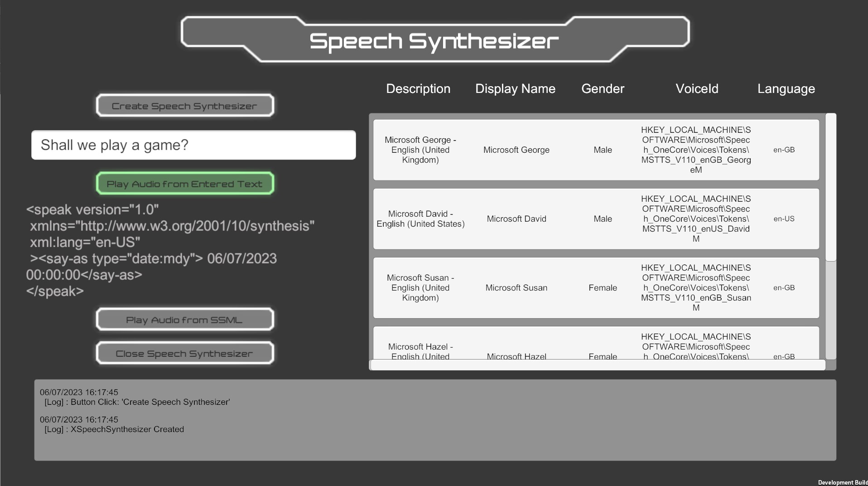Click the Description column header

coord(418,89)
